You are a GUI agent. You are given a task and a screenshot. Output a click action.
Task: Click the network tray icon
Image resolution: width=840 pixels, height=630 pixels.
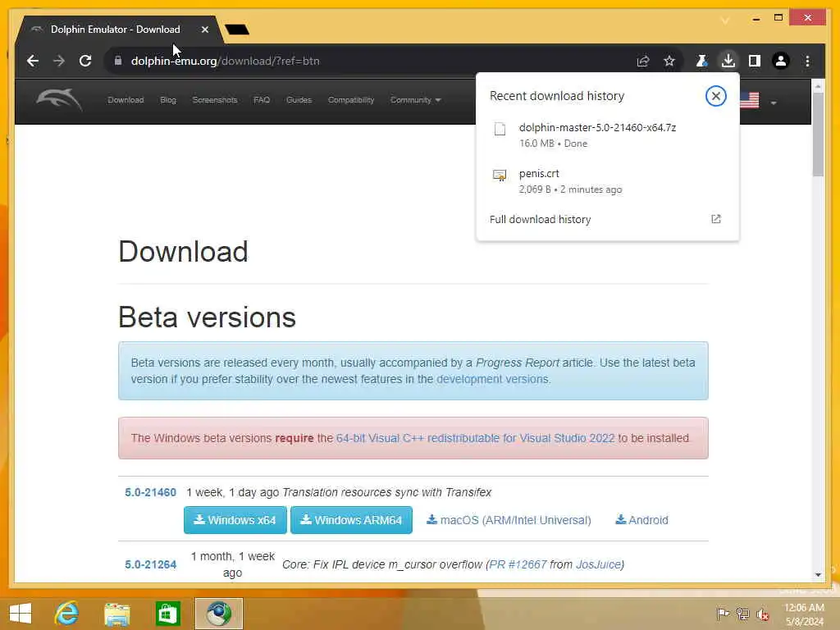(742, 614)
